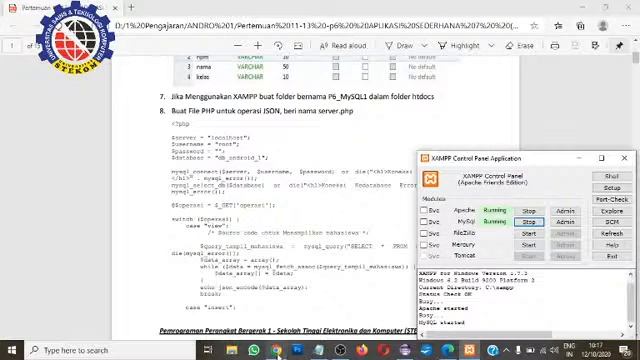Image resolution: width=640 pixels, height=360 pixels.
Task: Expand the Highlight color dropdown
Action: (x=491, y=46)
